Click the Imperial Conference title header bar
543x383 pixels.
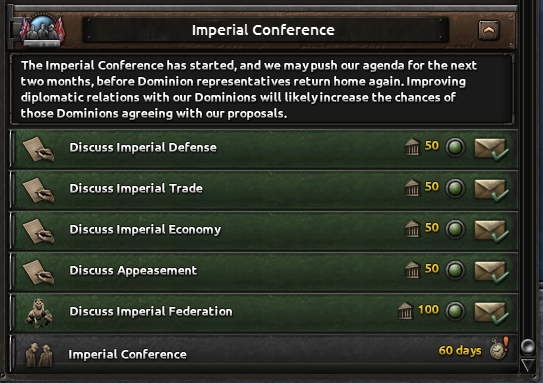[x=265, y=30]
